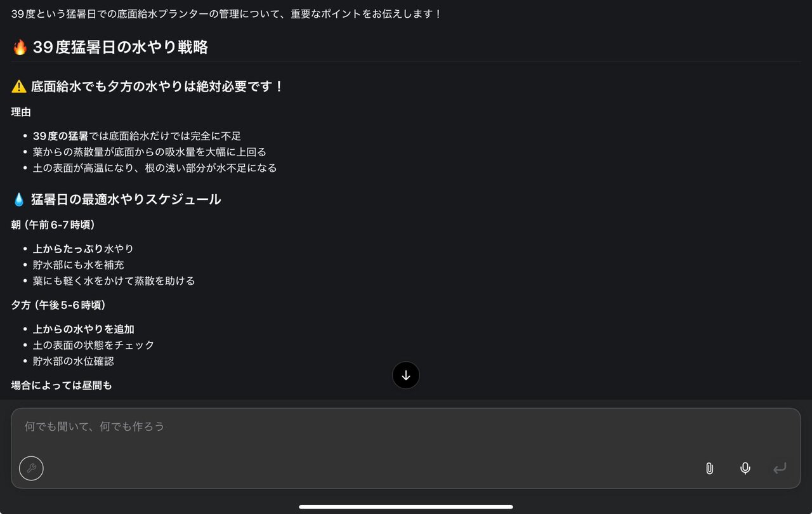
Task: Attach a file with the paperclip icon
Action: [709, 468]
